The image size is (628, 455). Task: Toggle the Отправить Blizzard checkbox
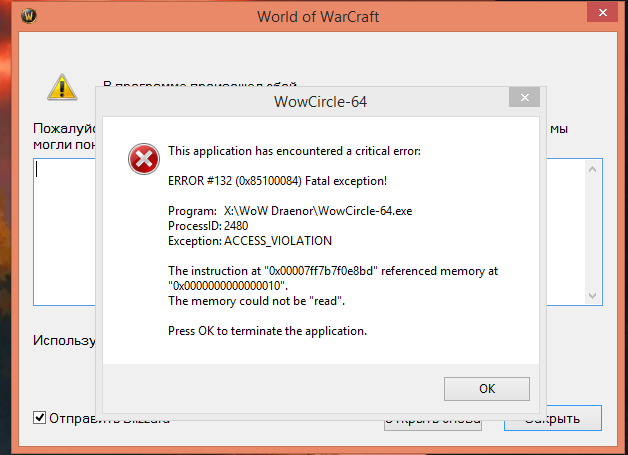40,417
